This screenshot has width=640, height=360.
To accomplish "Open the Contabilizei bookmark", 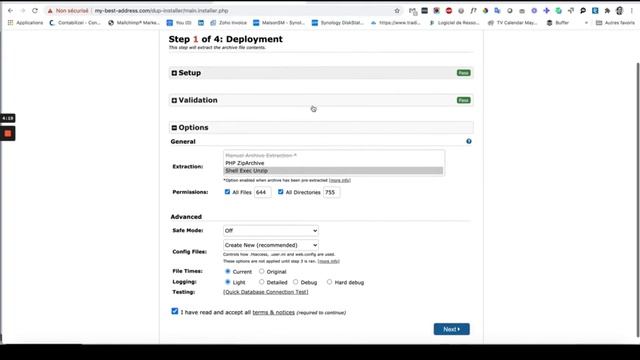I will click(75, 23).
